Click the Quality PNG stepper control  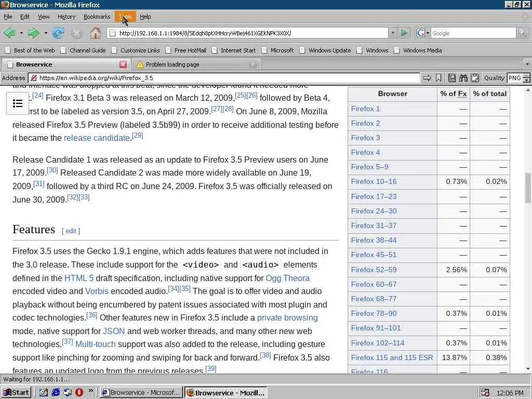(526, 78)
